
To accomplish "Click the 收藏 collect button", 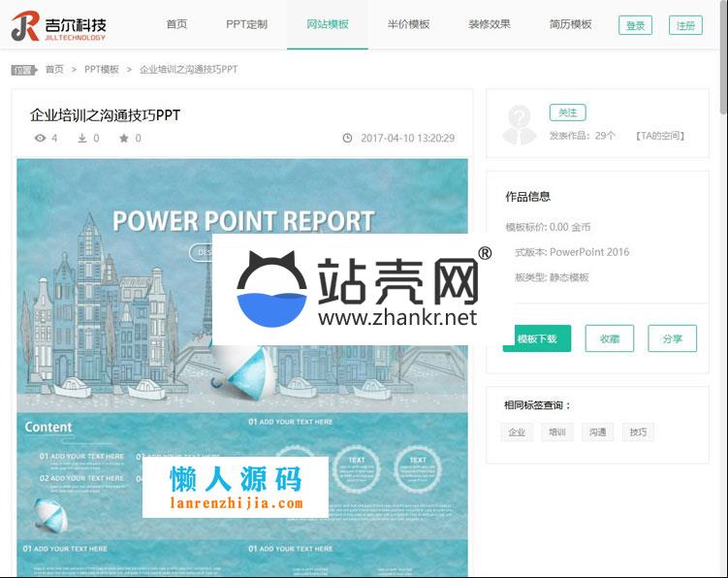I will click(x=609, y=338).
